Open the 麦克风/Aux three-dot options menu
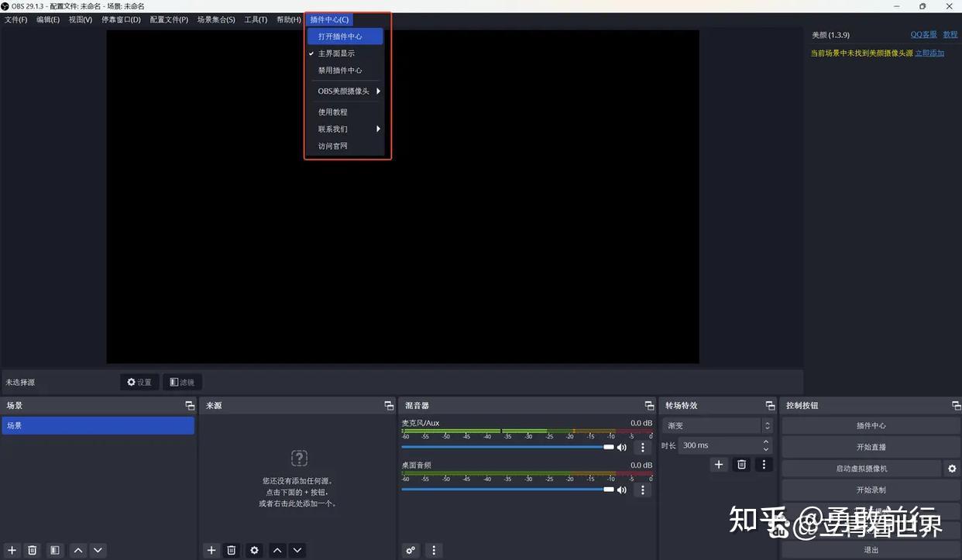 (x=642, y=447)
